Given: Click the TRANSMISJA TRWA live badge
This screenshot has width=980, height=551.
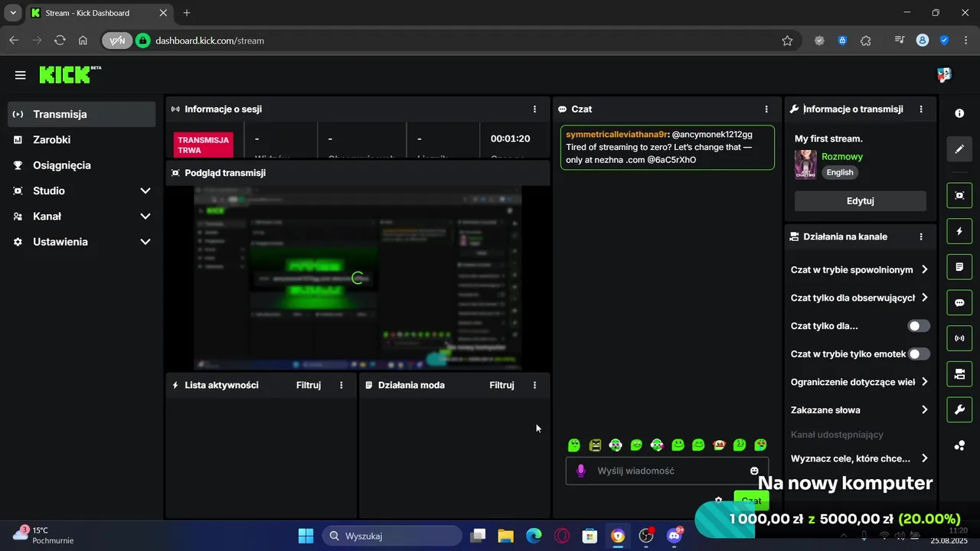Looking at the screenshot, I should (203, 145).
